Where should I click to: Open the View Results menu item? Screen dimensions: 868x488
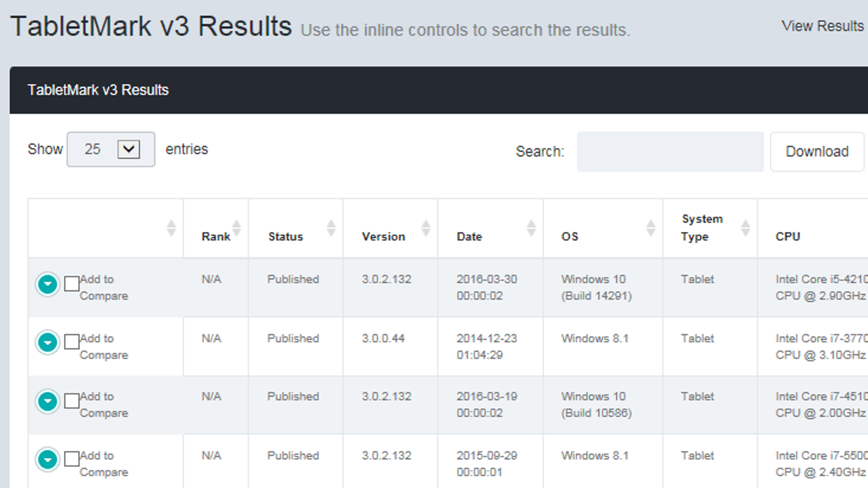click(822, 26)
